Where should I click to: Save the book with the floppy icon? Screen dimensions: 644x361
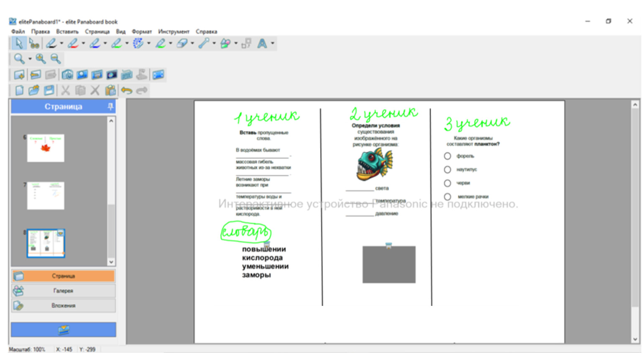49,90
